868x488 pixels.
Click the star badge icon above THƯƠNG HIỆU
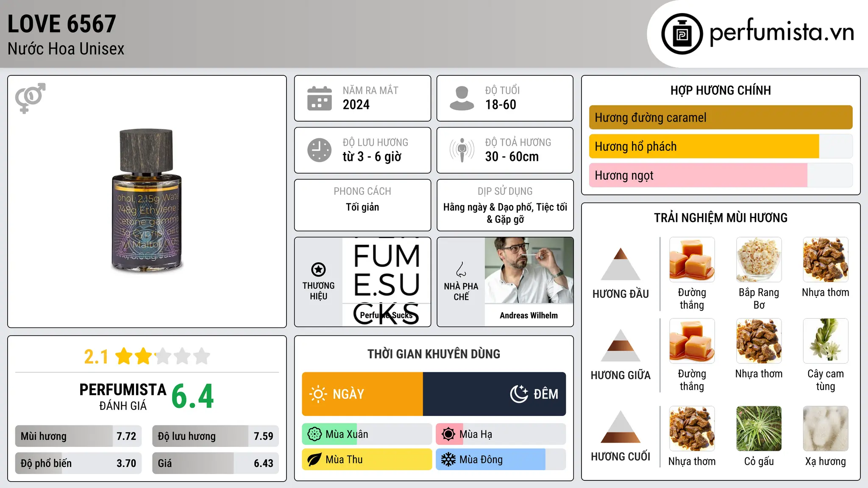(319, 269)
